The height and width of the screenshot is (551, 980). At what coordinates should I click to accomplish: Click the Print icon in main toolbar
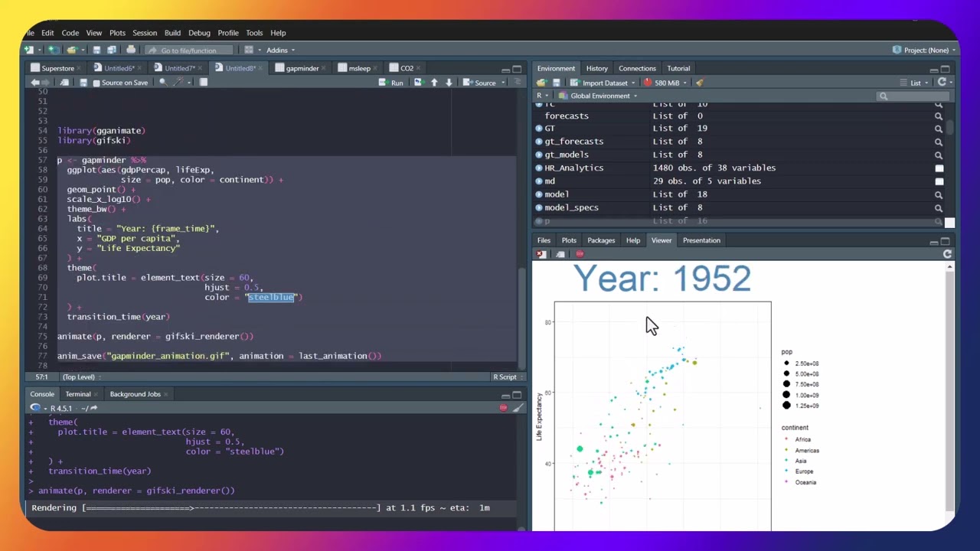click(131, 50)
